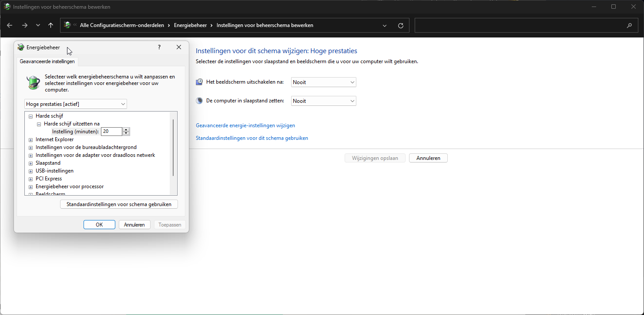Click the OK button in Energiebeheer dialog
This screenshot has width=644, height=315.
(x=99, y=225)
